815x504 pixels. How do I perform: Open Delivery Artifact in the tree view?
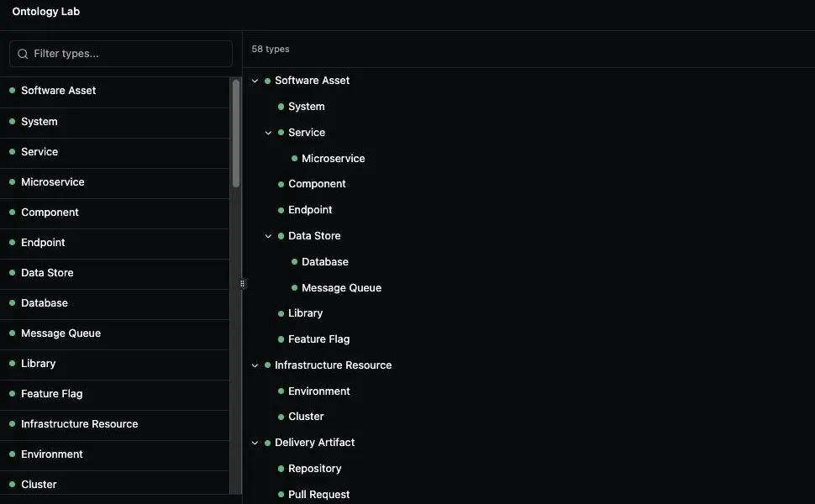[x=314, y=443]
